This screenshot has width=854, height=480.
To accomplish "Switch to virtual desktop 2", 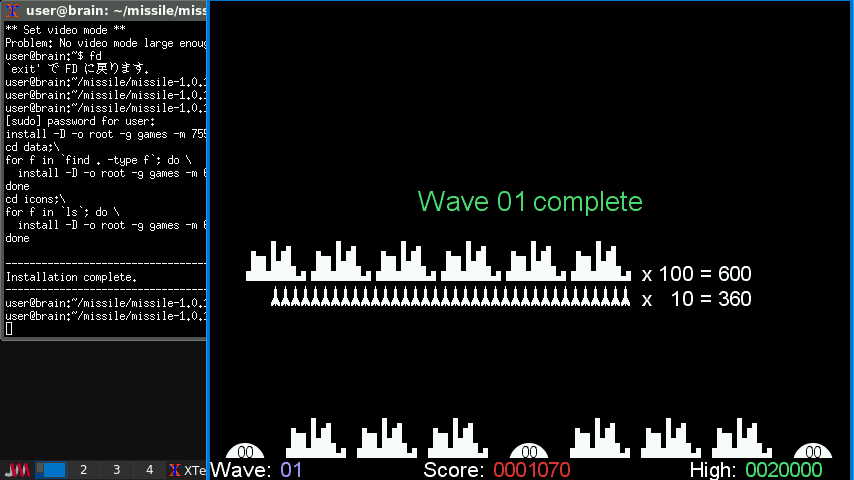I will point(84,470).
